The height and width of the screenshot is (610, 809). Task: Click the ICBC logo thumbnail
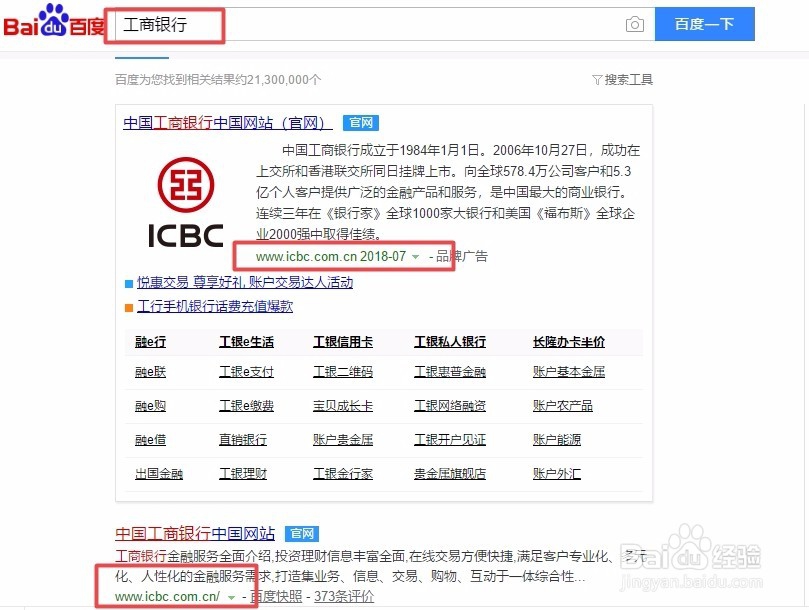(186, 202)
